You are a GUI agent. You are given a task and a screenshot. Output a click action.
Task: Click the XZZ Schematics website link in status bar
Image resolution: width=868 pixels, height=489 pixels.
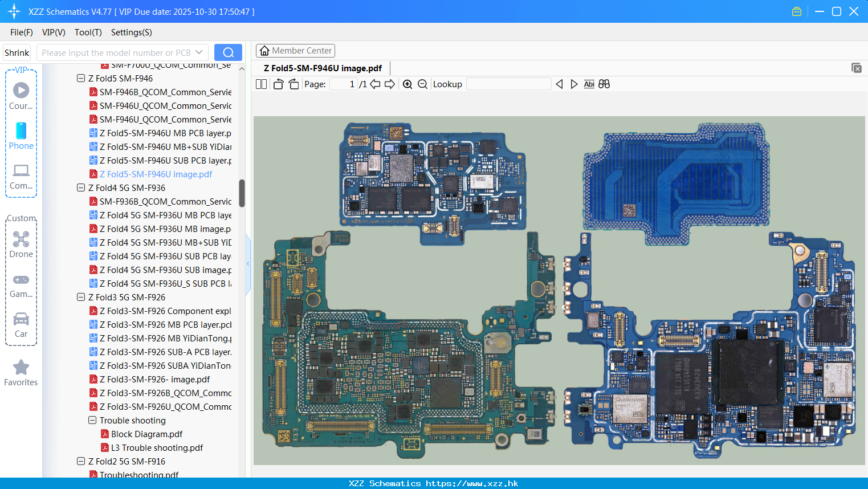pyautogui.click(x=434, y=483)
